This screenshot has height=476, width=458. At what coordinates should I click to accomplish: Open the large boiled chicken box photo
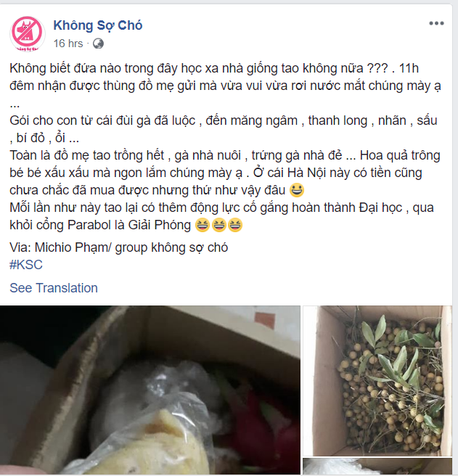150,390
